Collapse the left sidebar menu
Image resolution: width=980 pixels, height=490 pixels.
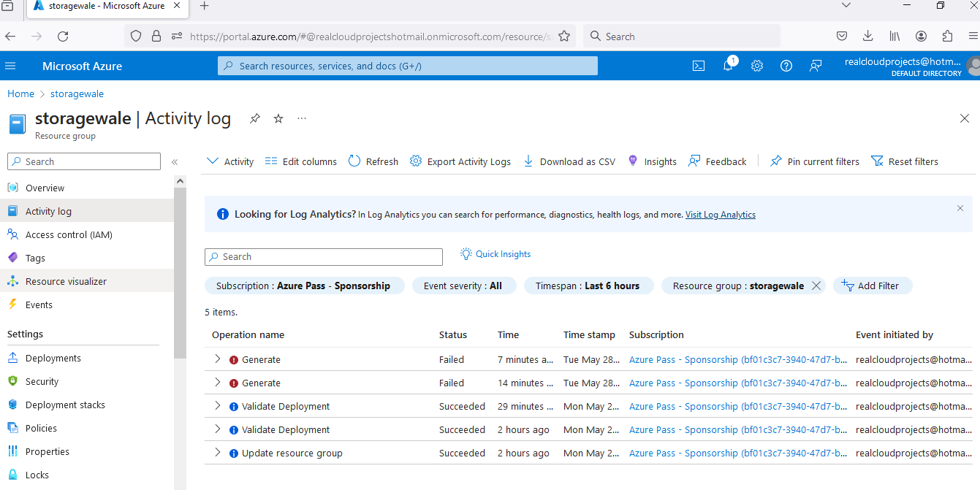tap(175, 162)
